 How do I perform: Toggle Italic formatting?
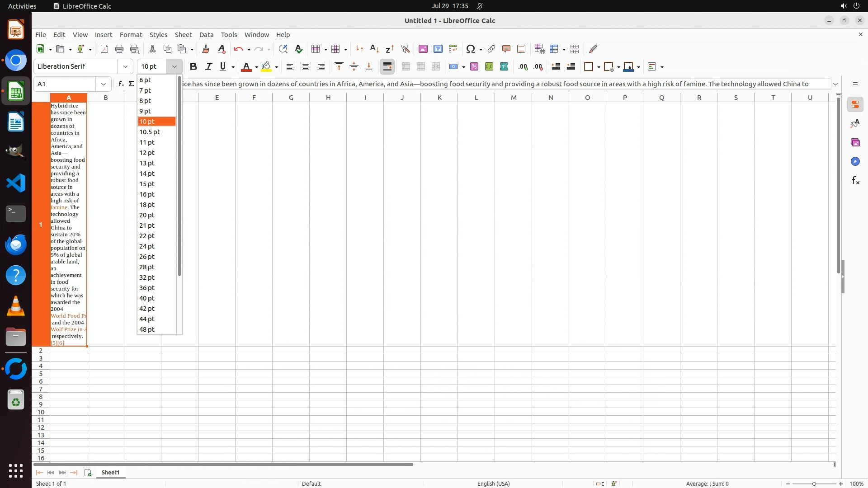point(208,66)
